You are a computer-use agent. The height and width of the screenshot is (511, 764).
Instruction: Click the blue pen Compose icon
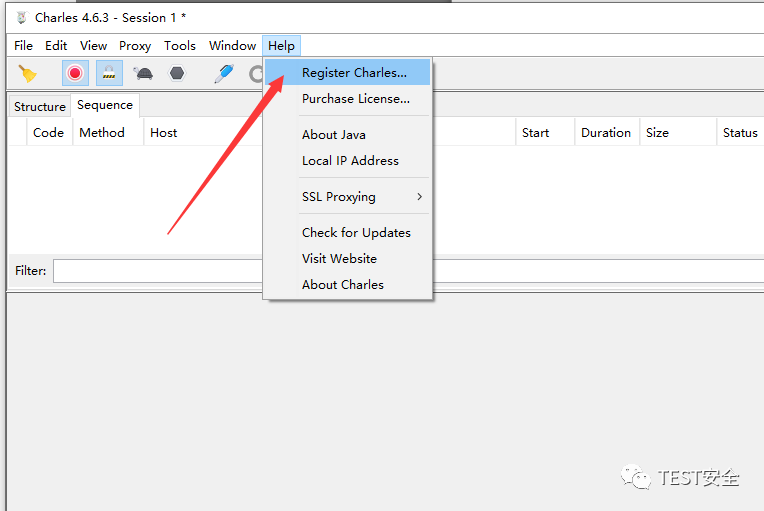pos(224,74)
